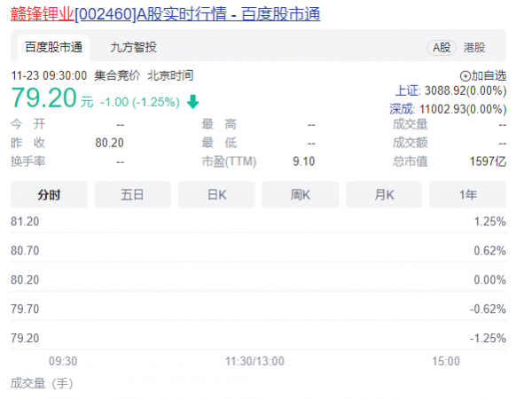Image resolution: width=532 pixels, height=399 pixels.
Task: Select the 1年 chart range
Action: pyautogui.click(x=467, y=194)
